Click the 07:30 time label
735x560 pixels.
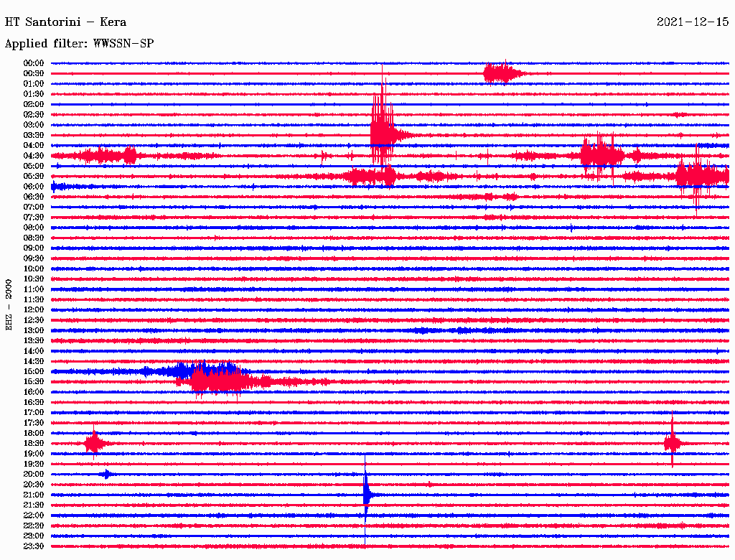pos(34,217)
